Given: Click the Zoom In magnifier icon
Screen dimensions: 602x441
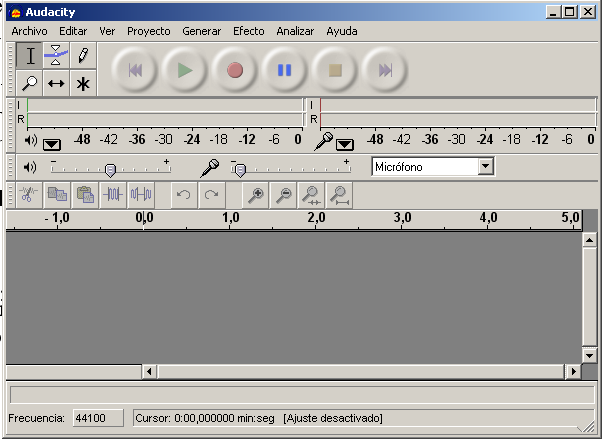Looking at the screenshot, I should click(256, 195).
